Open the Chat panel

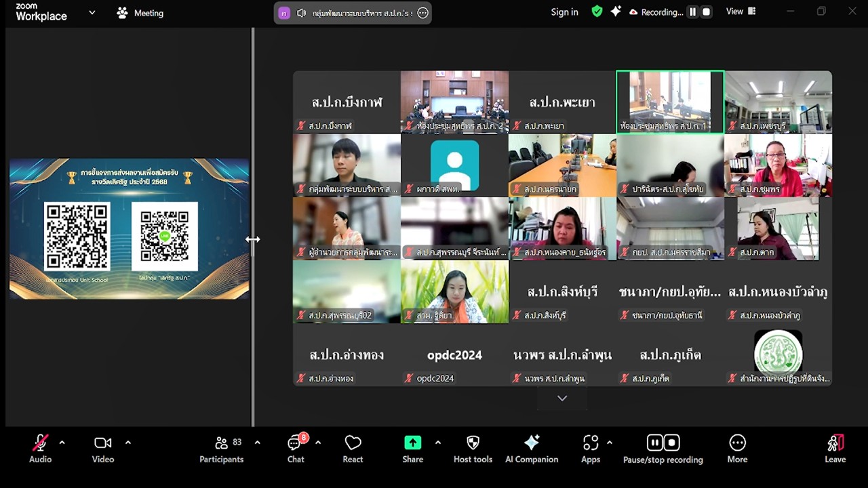coord(296,449)
